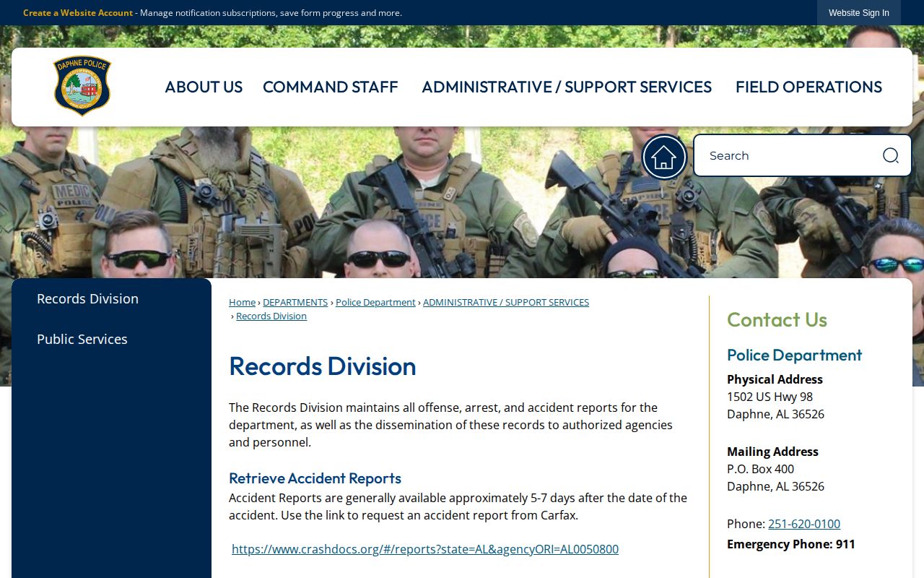Click the 1502 US Hwy 98 address text
Screen dimensions: 924x578
(x=770, y=397)
